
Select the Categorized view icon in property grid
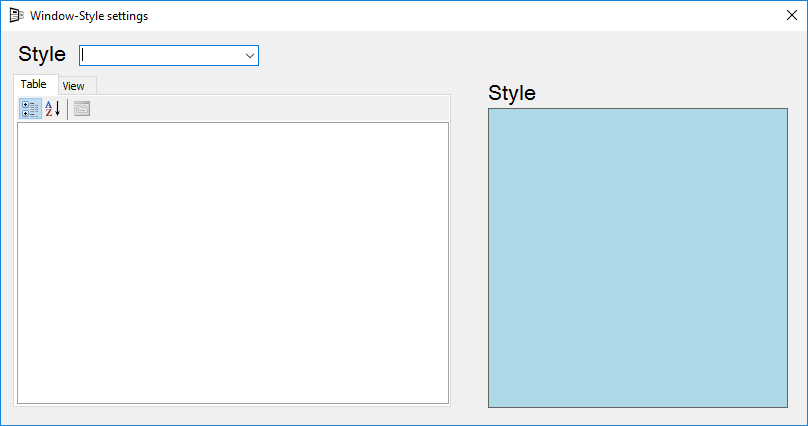pyautogui.click(x=30, y=109)
